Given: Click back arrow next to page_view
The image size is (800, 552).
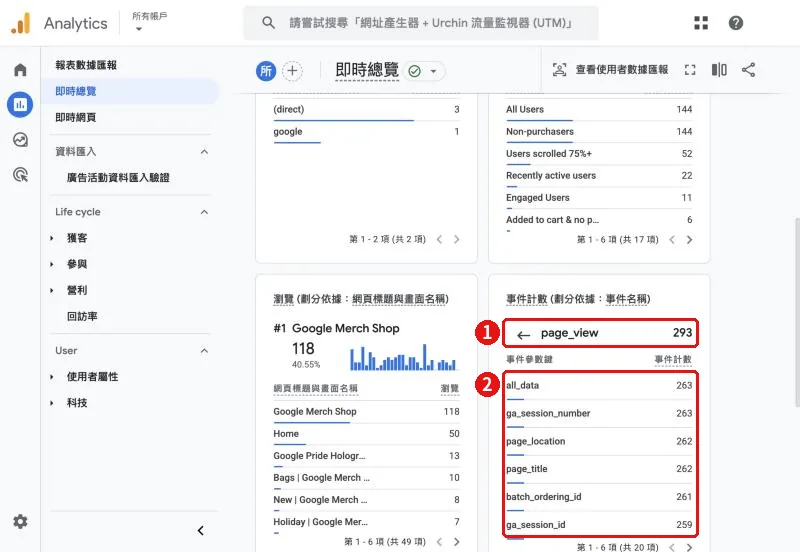Looking at the screenshot, I should [523, 335].
